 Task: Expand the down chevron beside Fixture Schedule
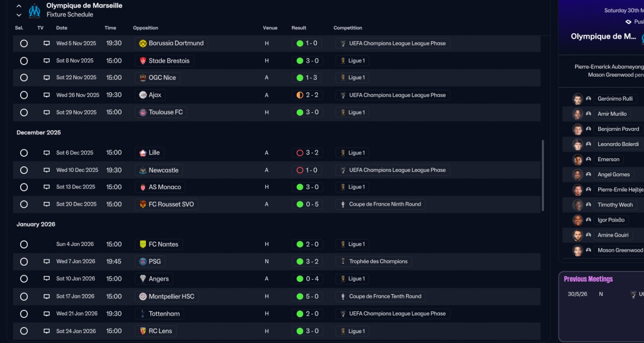19,15
